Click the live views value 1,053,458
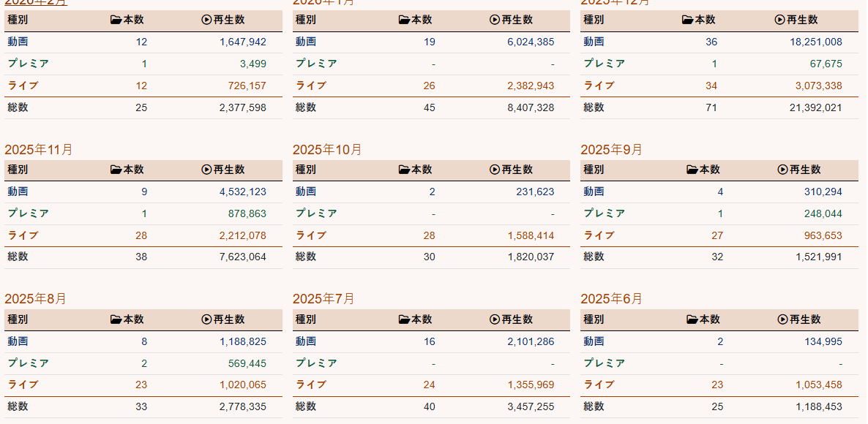 click(x=819, y=385)
